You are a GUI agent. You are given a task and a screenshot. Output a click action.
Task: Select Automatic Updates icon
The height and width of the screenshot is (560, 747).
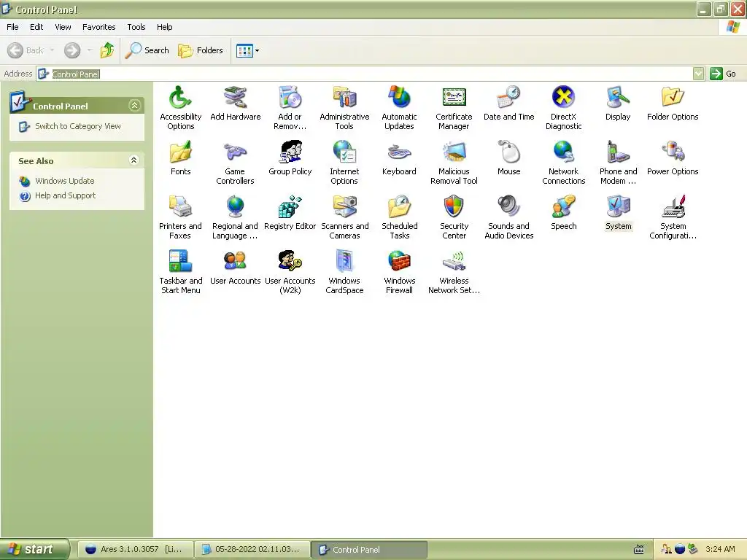tap(399, 108)
